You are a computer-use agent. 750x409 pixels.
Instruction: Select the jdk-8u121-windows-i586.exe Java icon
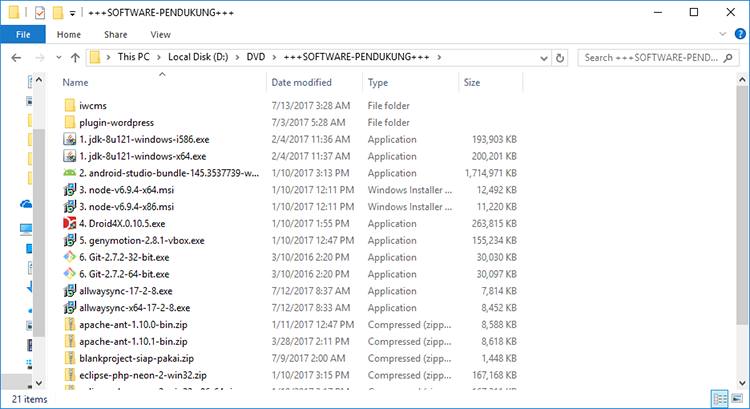click(70, 139)
